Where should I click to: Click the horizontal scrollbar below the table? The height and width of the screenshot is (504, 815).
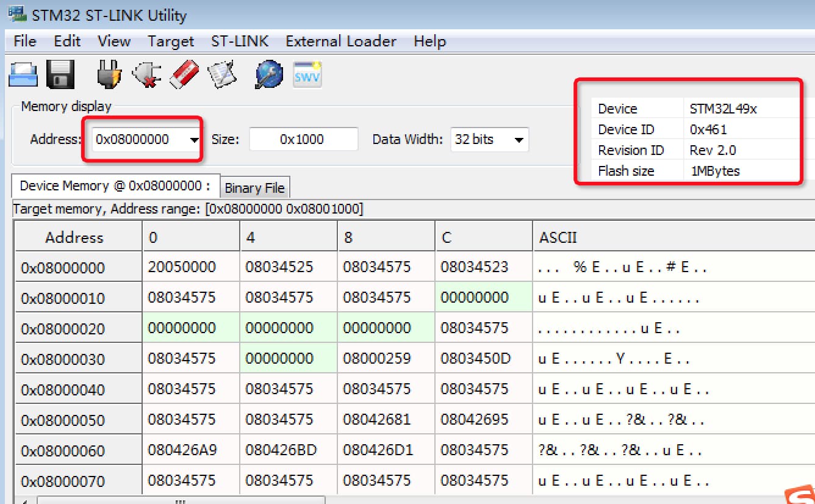[180, 500]
